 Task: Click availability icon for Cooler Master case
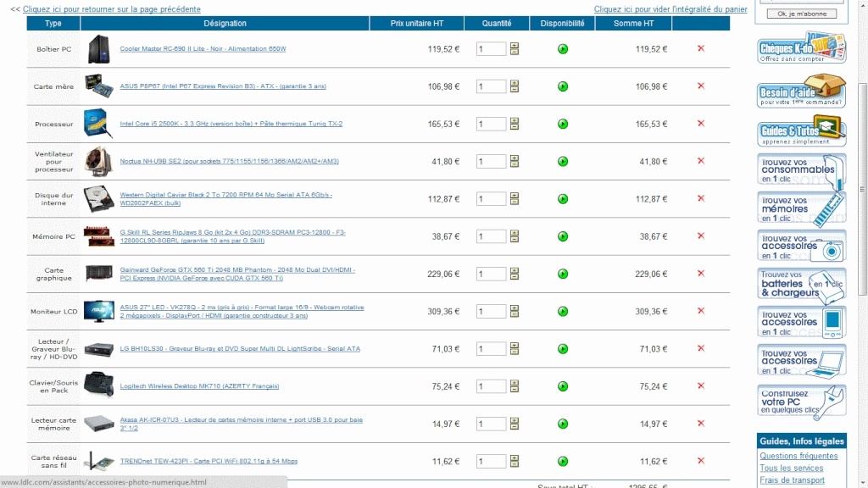(x=563, y=49)
